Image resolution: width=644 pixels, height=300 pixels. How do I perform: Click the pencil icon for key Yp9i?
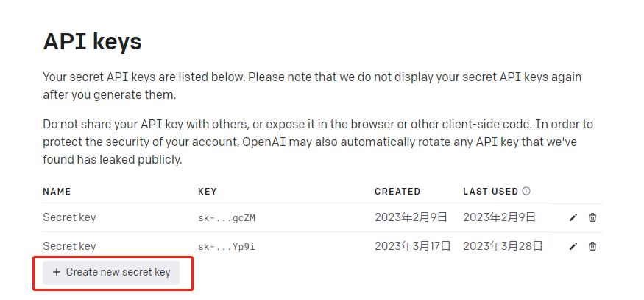tap(573, 246)
